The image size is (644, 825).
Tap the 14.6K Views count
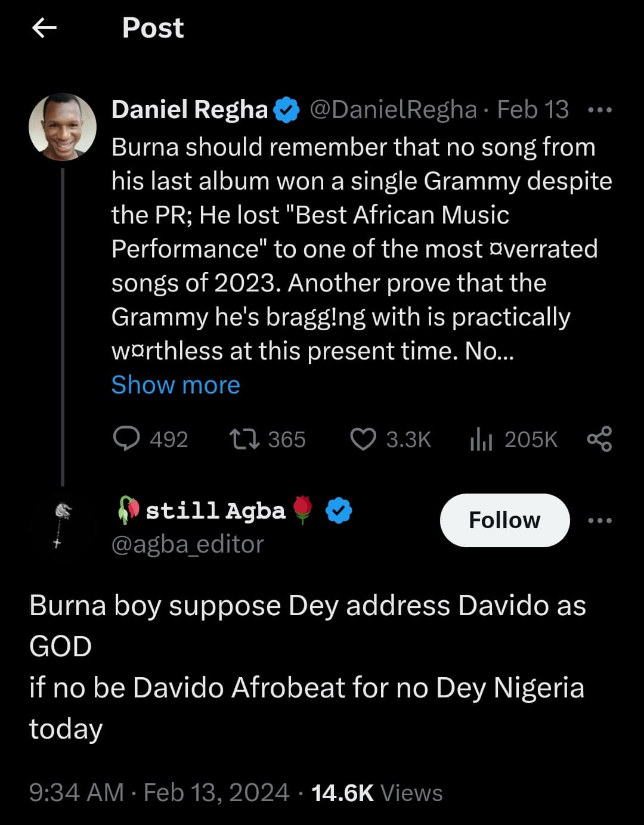click(x=377, y=793)
